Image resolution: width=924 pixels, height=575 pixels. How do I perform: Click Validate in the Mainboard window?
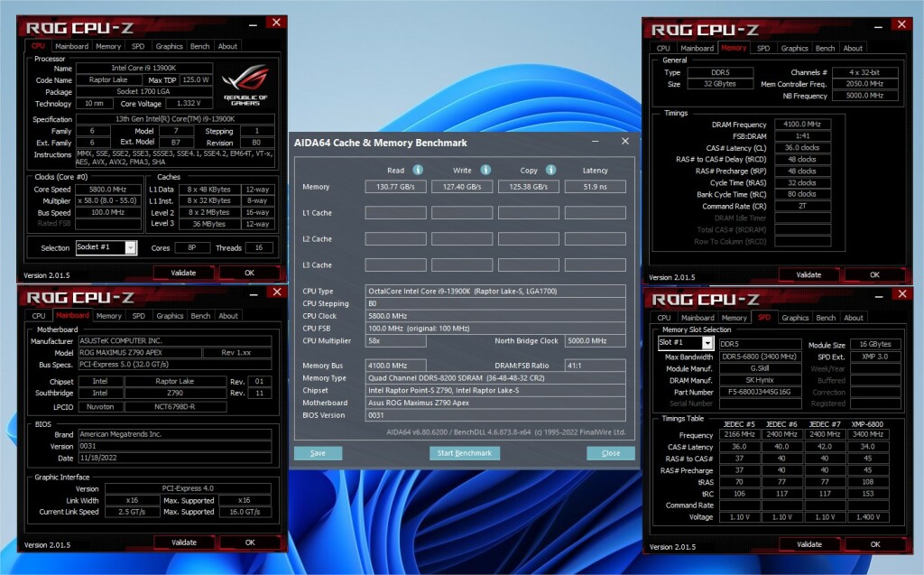tap(184, 542)
